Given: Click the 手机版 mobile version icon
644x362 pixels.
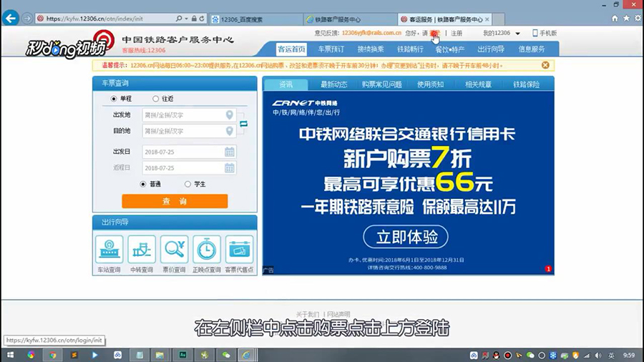Looking at the screenshot, I should (x=535, y=33).
